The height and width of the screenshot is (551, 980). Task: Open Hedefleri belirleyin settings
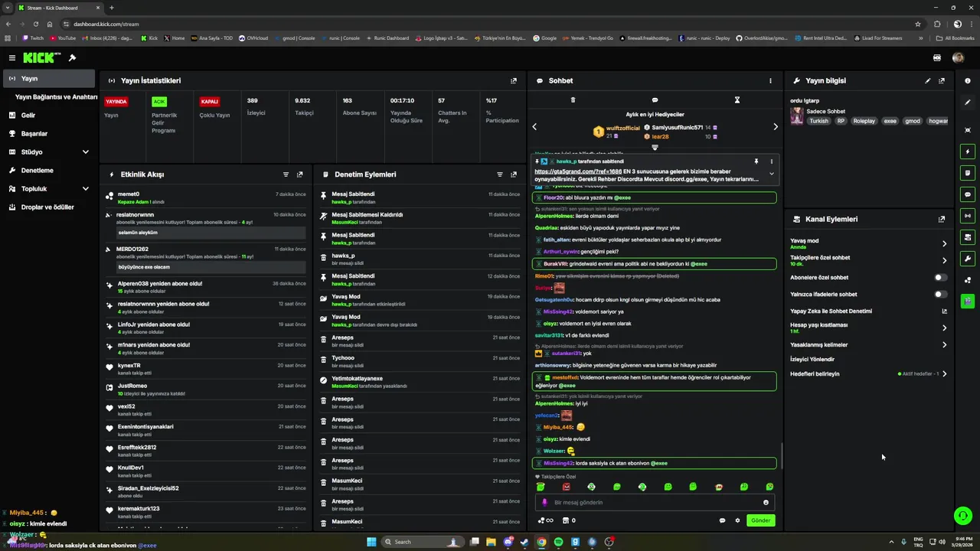click(869, 374)
